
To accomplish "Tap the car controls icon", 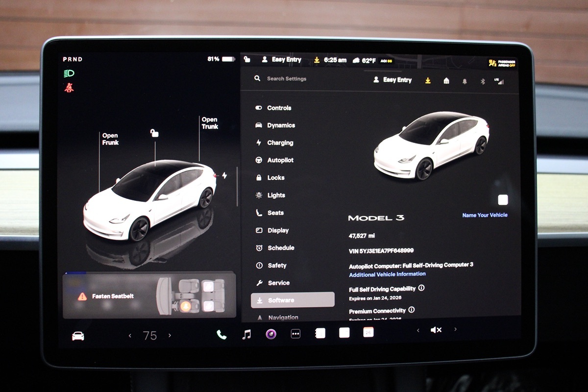I will (78, 336).
